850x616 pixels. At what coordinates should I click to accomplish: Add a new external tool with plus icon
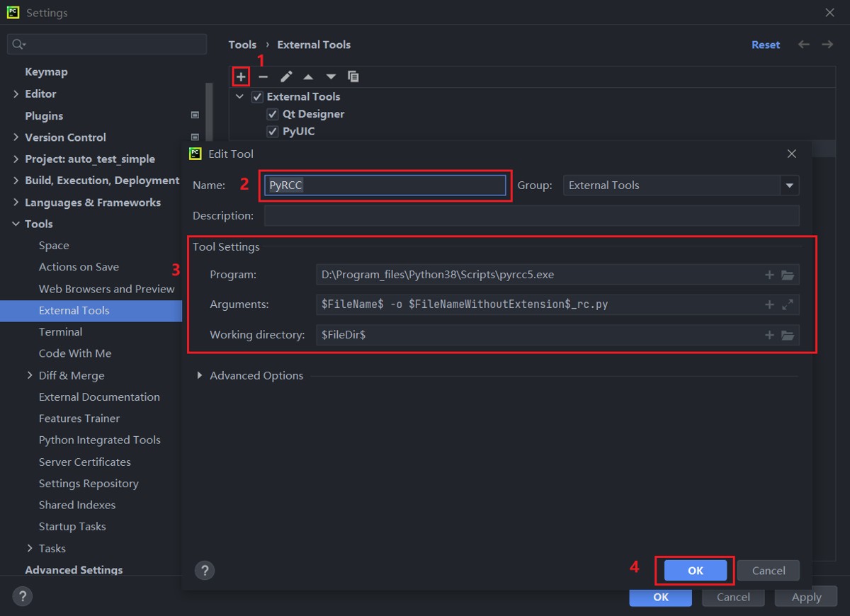point(241,76)
